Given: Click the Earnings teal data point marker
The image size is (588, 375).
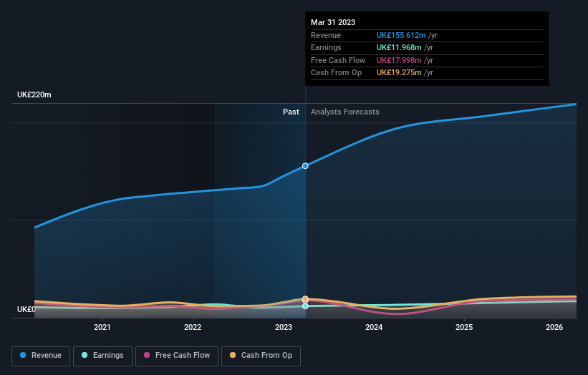Looking at the screenshot, I should (305, 306).
